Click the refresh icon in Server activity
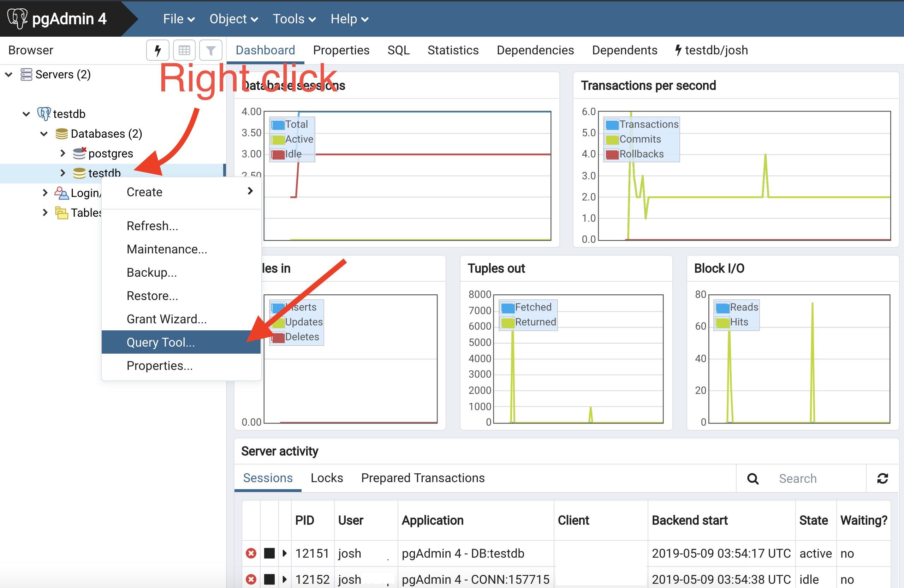Screen dimensions: 904x588 tap(882, 478)
